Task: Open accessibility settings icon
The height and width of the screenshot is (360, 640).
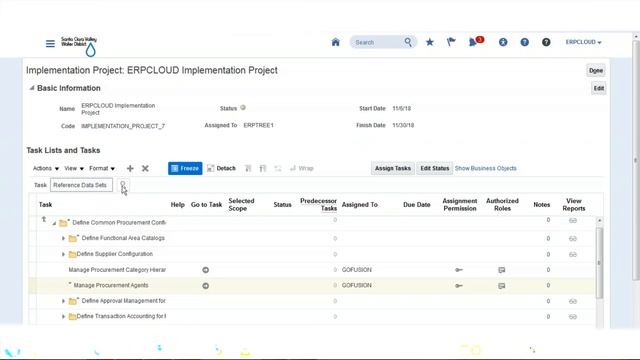Action: pos(503,42)
